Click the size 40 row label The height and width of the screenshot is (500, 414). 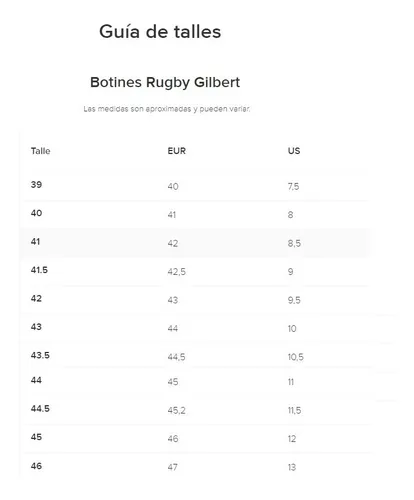pyautogui.click(x=36, y=213)
